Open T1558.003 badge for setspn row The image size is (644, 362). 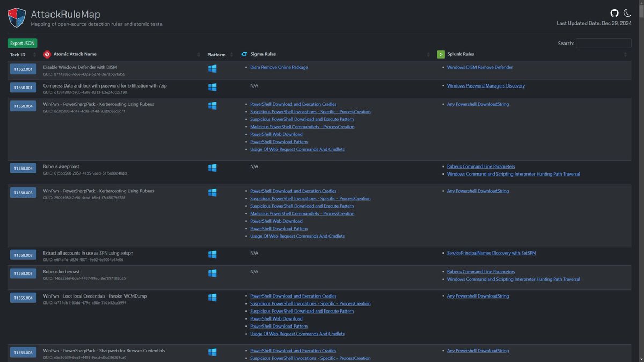coord(23,255)
